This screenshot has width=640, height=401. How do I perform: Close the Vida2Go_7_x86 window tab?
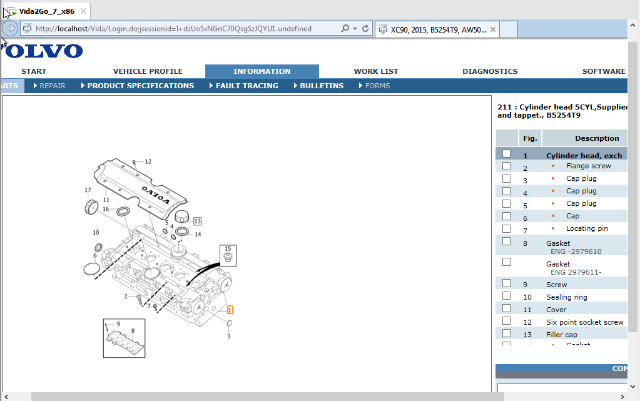(x=83, y=11)
